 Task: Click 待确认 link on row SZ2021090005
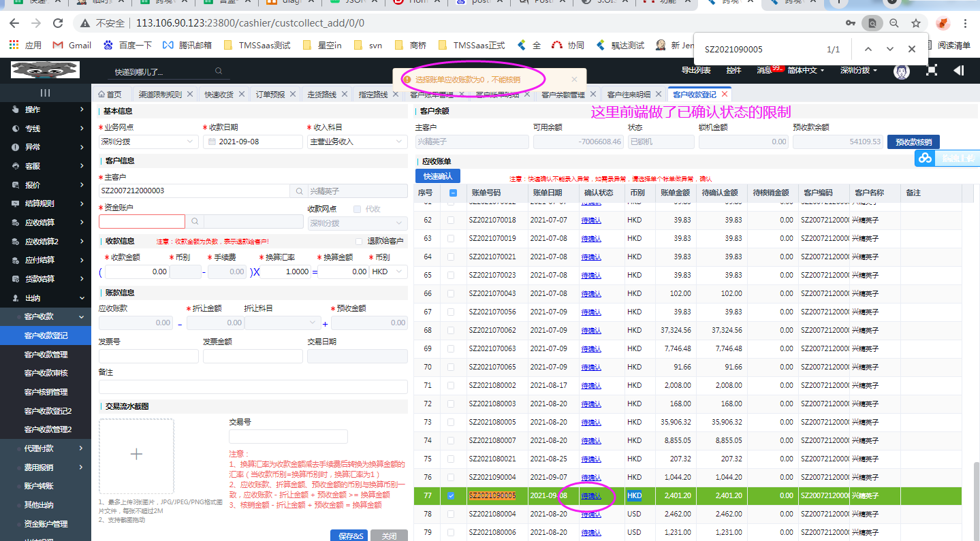pos(591,495)
